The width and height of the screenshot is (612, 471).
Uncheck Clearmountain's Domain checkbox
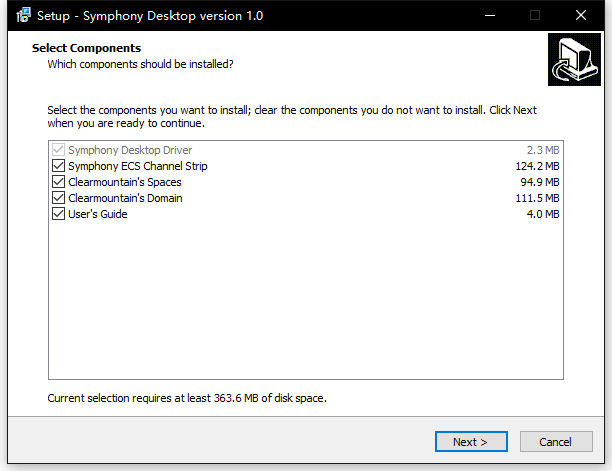pyautogui.click(x=58, y=198)
